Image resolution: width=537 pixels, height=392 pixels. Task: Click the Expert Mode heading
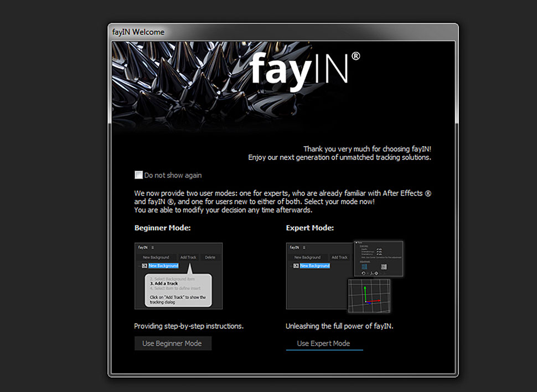click(x=310, y=228)
